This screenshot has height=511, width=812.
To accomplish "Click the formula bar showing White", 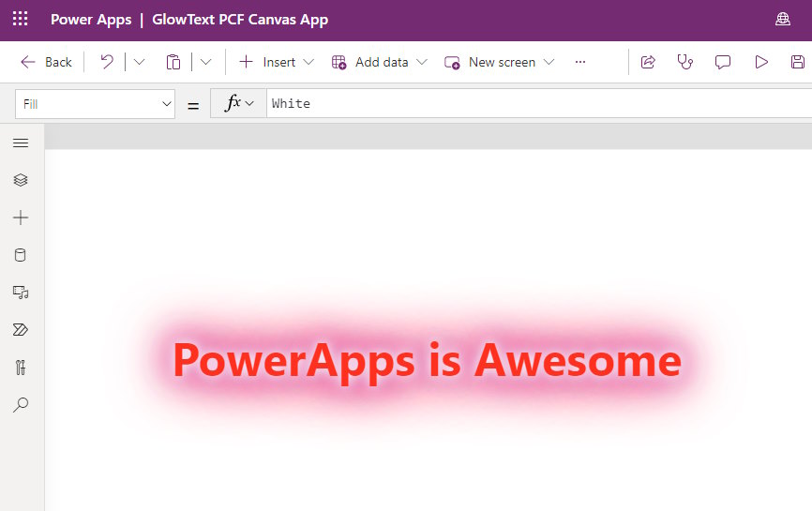I will coord(539,103).
